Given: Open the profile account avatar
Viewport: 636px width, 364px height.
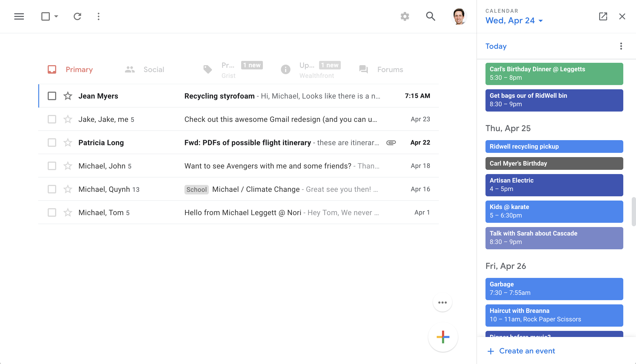Looking at the screenshot, I should [x=460, y=16].
